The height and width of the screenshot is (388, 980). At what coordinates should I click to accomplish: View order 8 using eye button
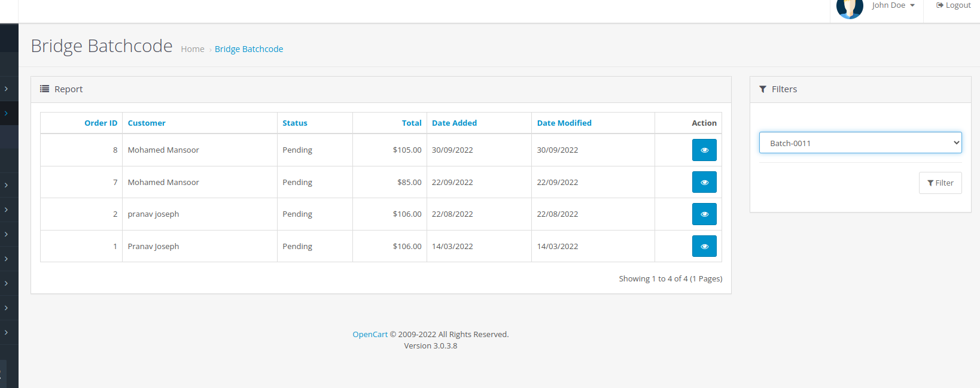click(704, 150)
